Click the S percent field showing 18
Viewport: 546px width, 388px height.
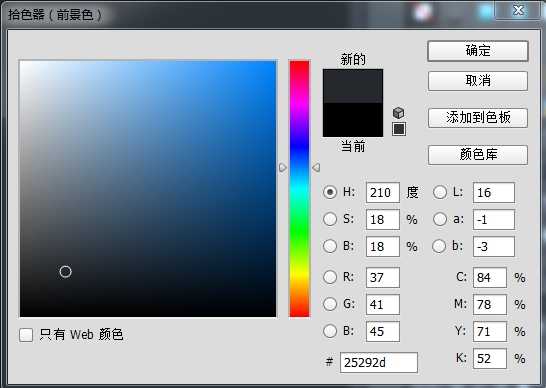click(383, 219)
